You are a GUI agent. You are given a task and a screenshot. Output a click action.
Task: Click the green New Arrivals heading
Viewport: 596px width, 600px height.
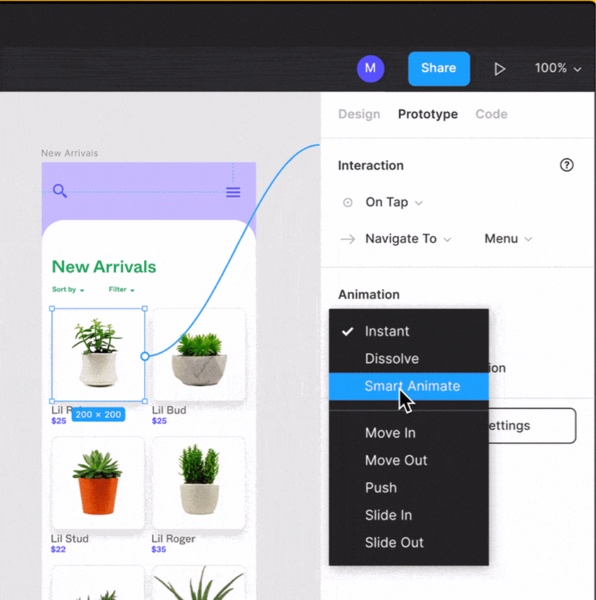[x=104, y=267]
